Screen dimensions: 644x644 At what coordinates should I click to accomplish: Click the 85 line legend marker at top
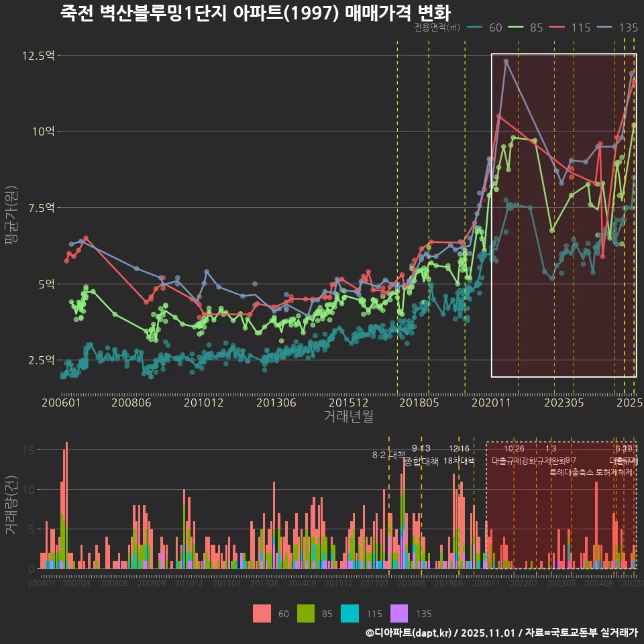[x=517, y=28]
